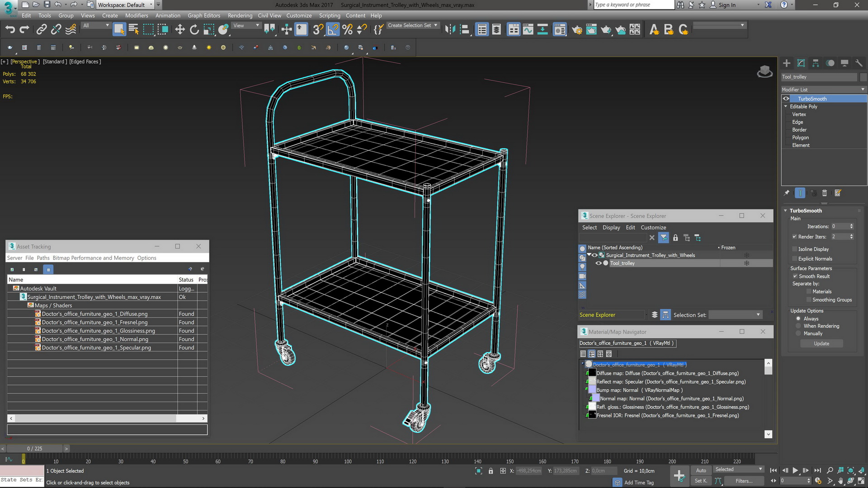Enable Isoline Display checkbox

click(x=795, y=249)
